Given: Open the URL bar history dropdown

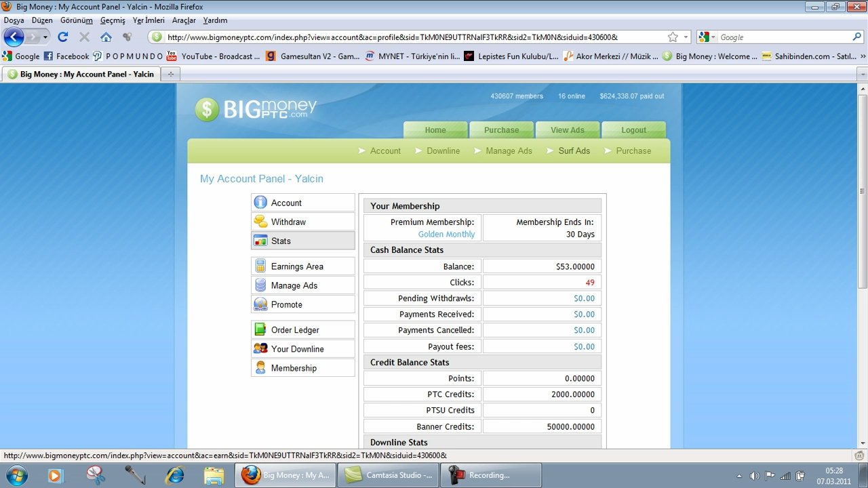Looking at the screenshot, I should click(x=686, y=37).
